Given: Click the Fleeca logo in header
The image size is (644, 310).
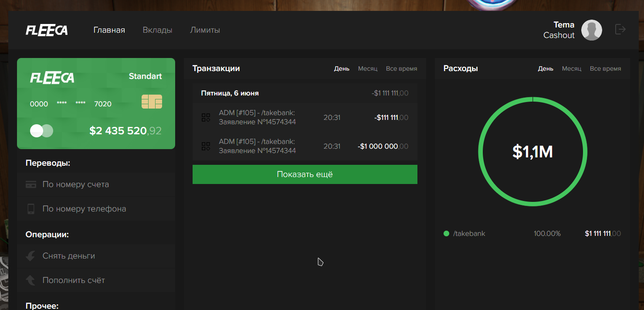Looking at the screenshot, I should point(47,30).
